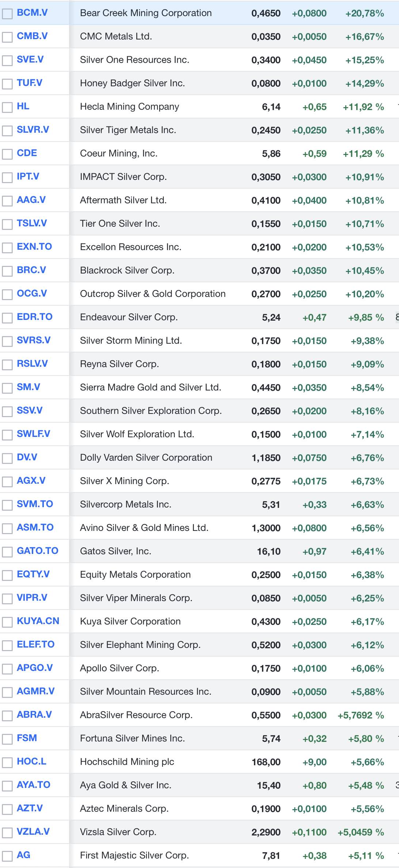Click Bear Creek's +20,78% change value

[364, 14]
